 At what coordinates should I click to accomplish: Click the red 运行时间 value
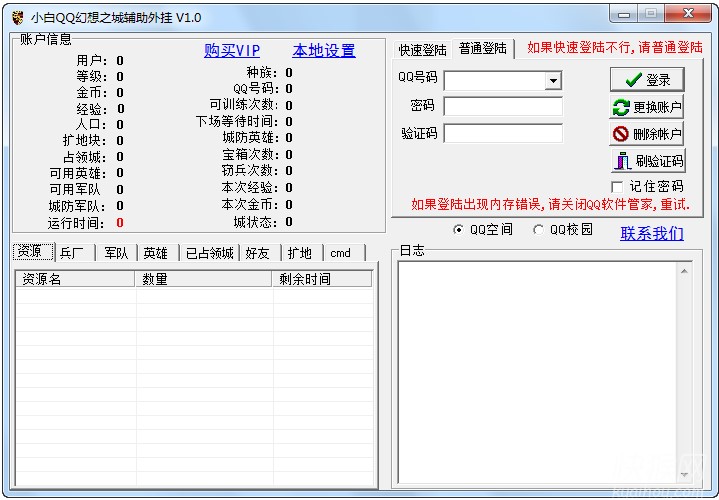tap(120, 223)
